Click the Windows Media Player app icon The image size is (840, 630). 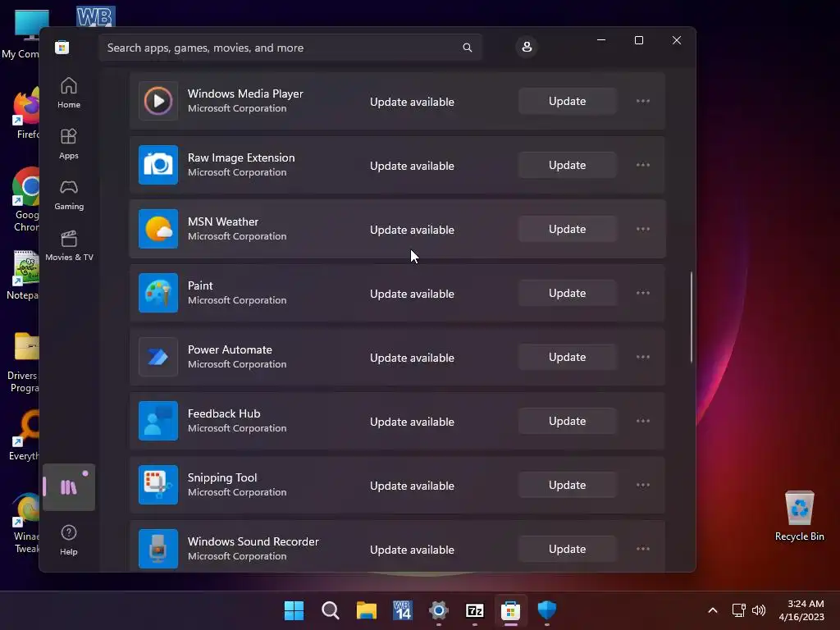158,101
